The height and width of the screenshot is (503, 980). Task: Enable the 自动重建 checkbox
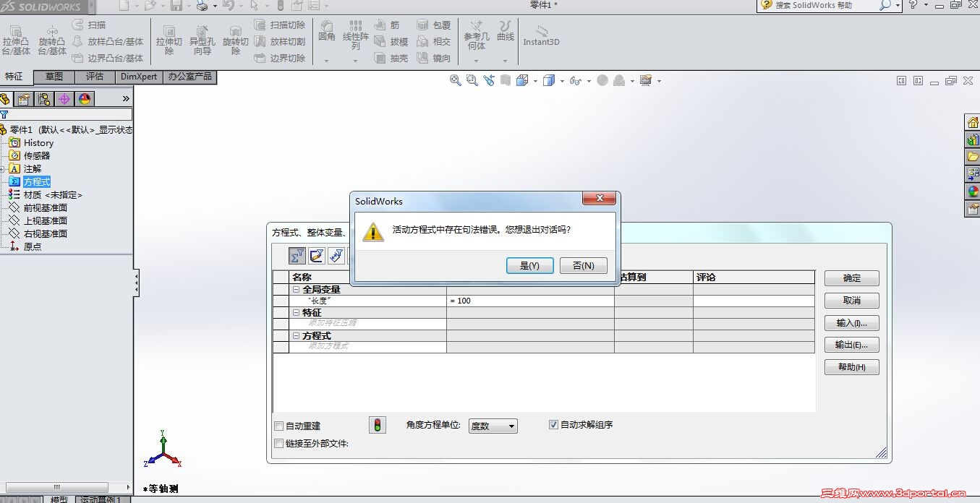(278, 426)
